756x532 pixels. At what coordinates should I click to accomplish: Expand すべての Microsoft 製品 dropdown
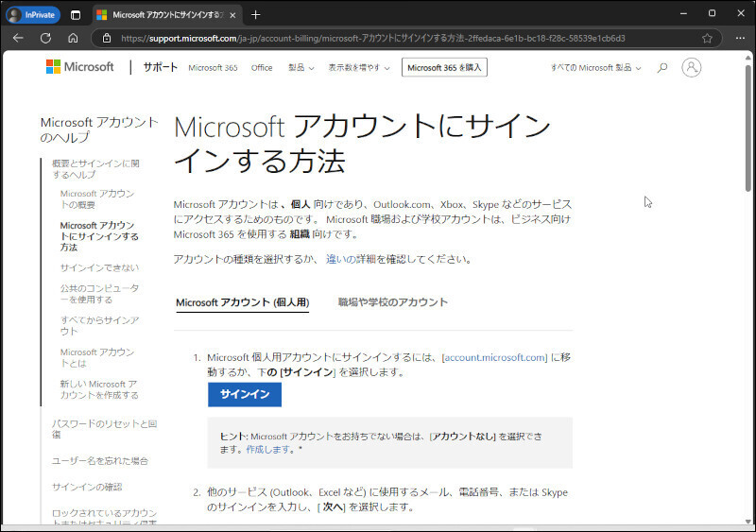[596, 68]
